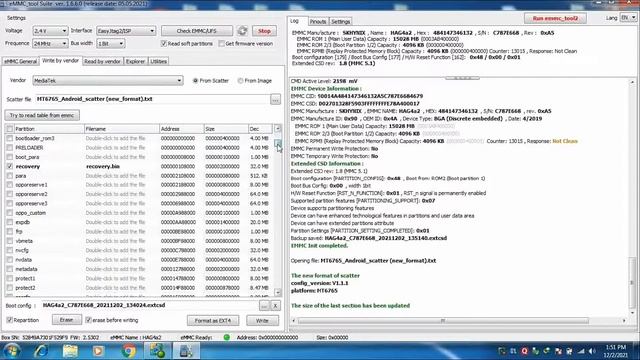640x360 pixels.
Task: Open the Explorer tab
Action: 136,61
